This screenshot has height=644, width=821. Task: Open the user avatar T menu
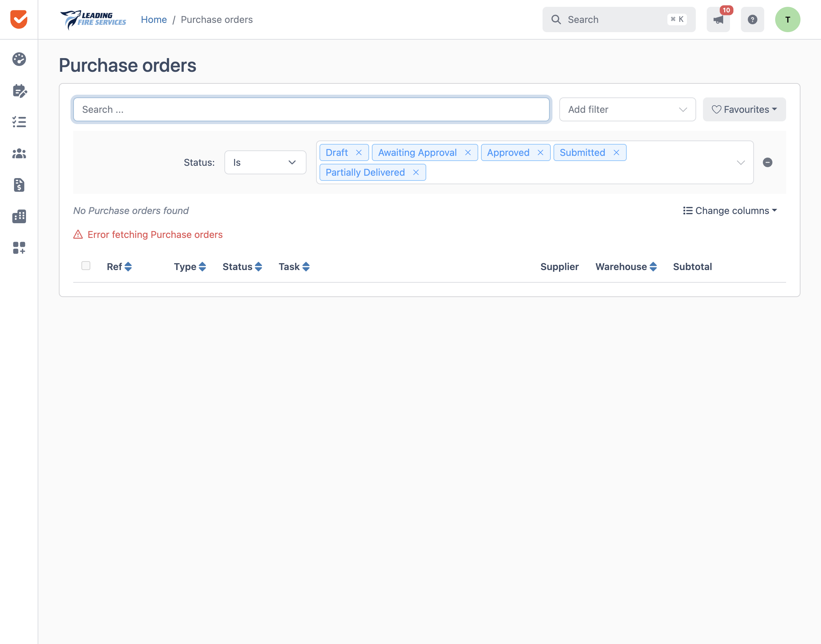point(787,19)
